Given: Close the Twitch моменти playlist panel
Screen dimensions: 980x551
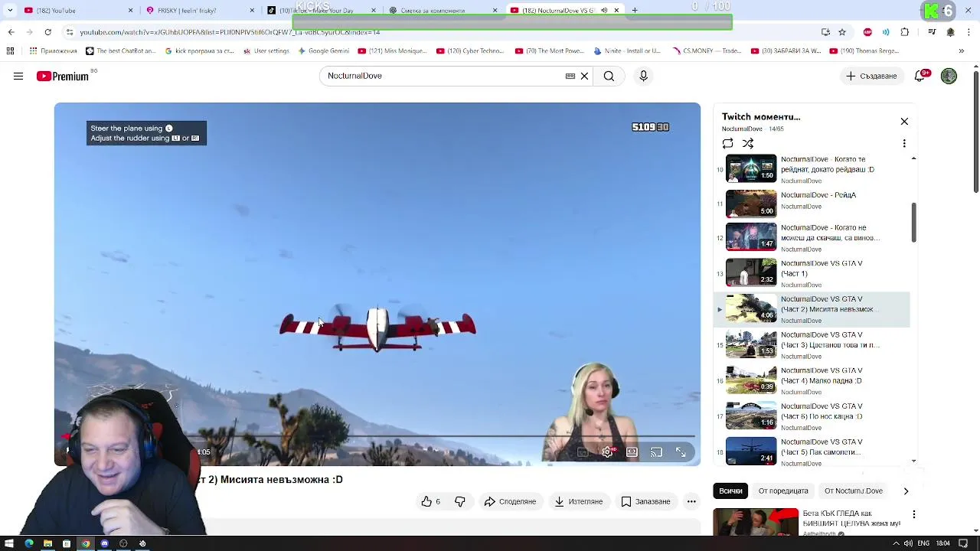Looking at the screenshot, I should (x=904, y=122).
